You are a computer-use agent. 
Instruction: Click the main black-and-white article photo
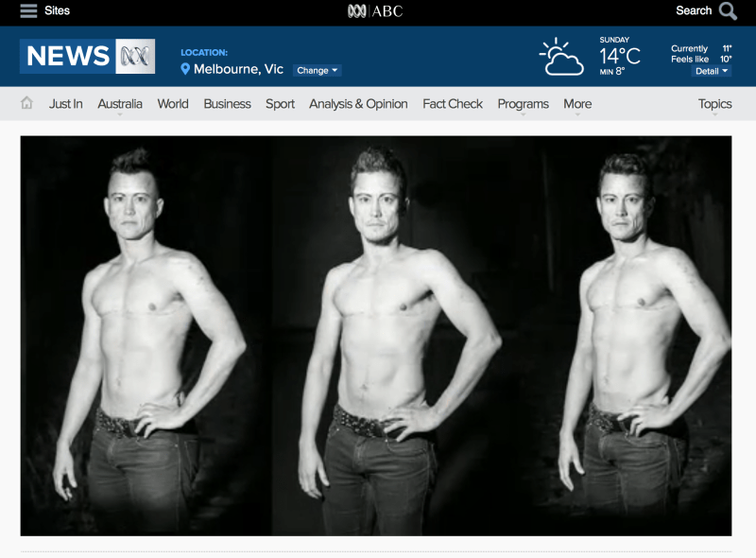coord(376,336)
